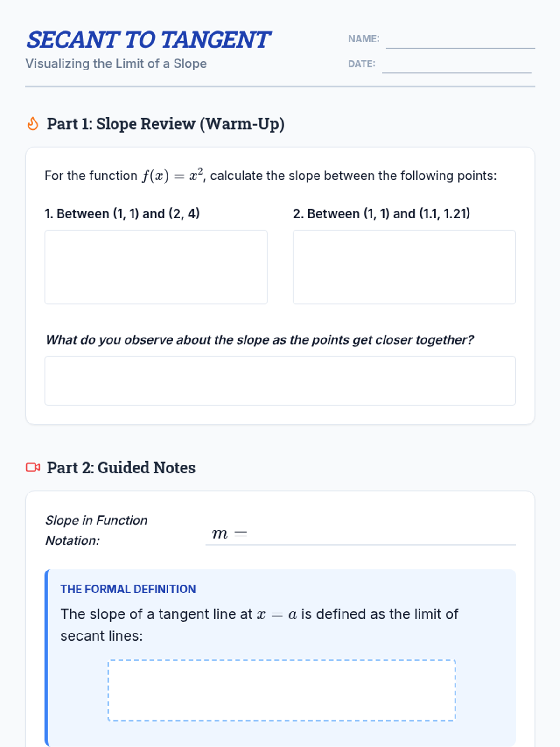
Task: Click the answer box under question 1
Action: point(156,267)
